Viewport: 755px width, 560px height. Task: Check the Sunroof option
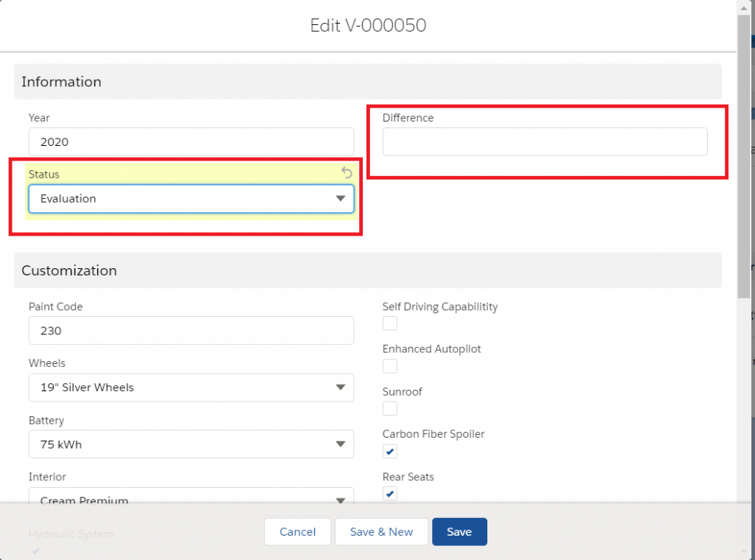[389, 408]
